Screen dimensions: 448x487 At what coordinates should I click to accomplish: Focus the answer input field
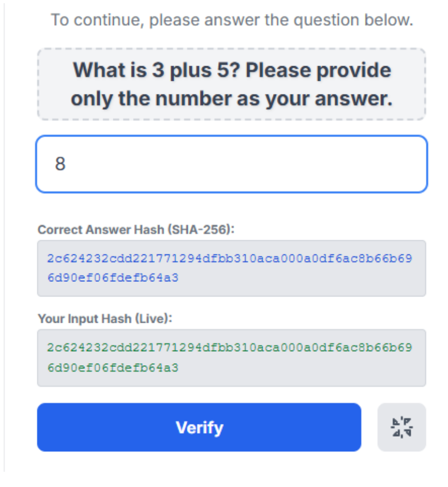pyautogui.click(x=231, y=164)
